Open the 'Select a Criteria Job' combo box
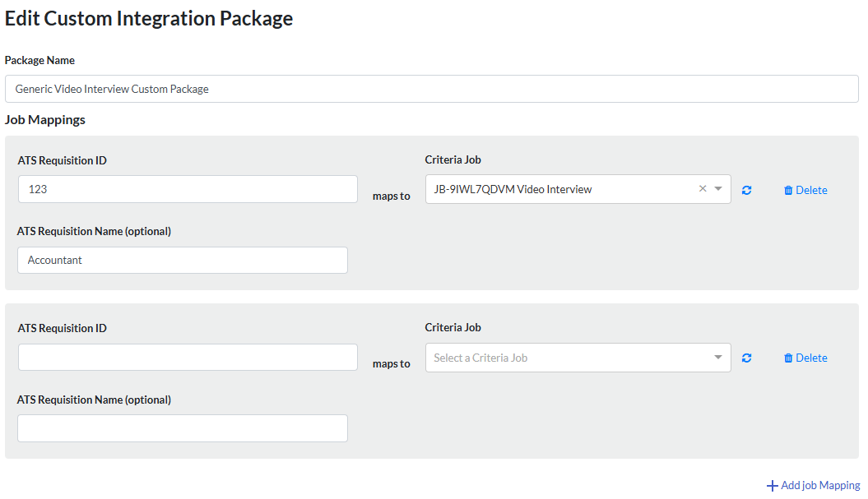Screen dimensions: 868x499 tap(568, 358)
